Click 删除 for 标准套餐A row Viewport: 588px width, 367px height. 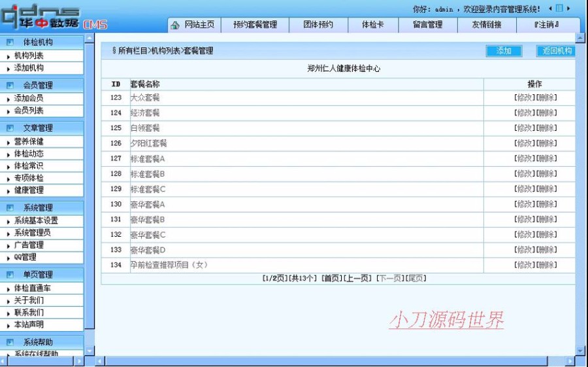click(x=547, y=158)
